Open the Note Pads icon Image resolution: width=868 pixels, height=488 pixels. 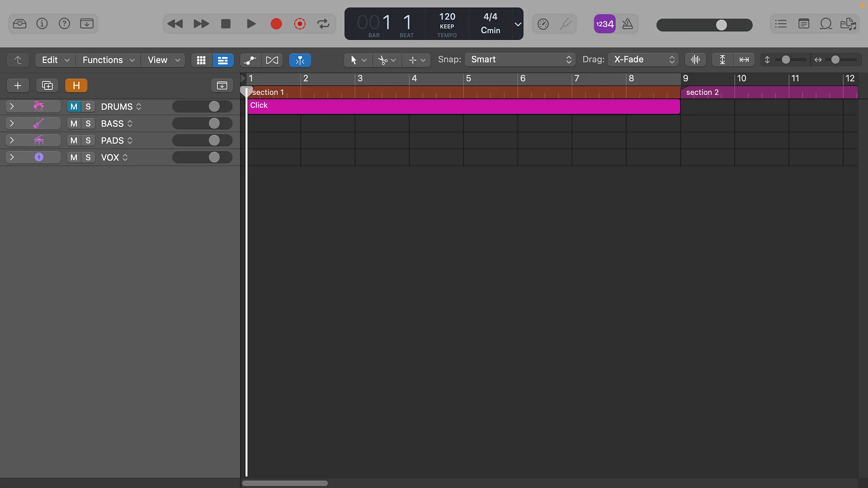[x=804, y=23]
